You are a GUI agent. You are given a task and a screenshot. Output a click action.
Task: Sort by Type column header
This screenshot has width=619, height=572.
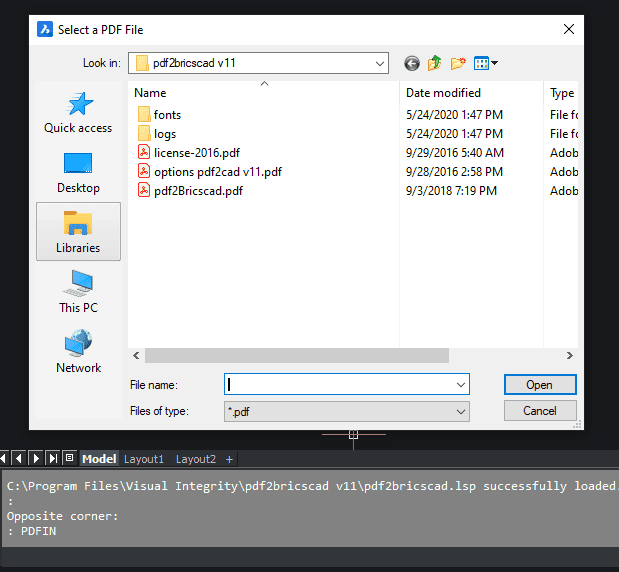(x=561, y=93)
